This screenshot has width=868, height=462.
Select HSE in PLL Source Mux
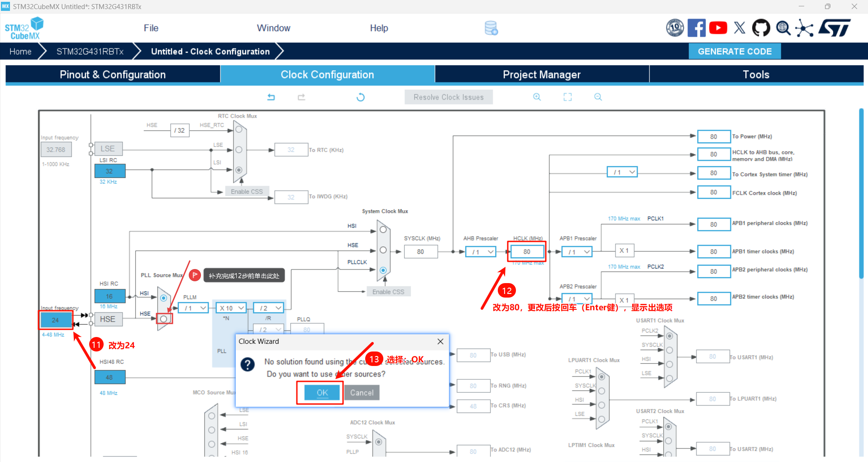[164, 319]
